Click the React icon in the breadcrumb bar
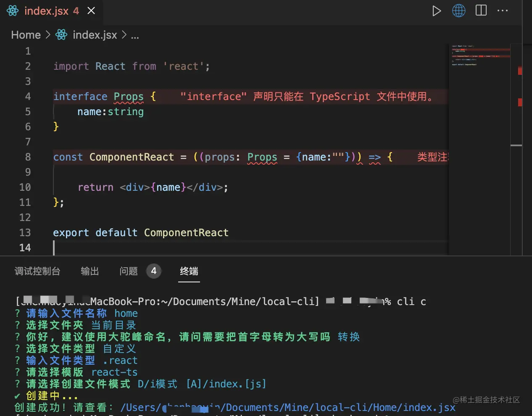The width and height of the screenshot is (532, 416). point(61,34)
